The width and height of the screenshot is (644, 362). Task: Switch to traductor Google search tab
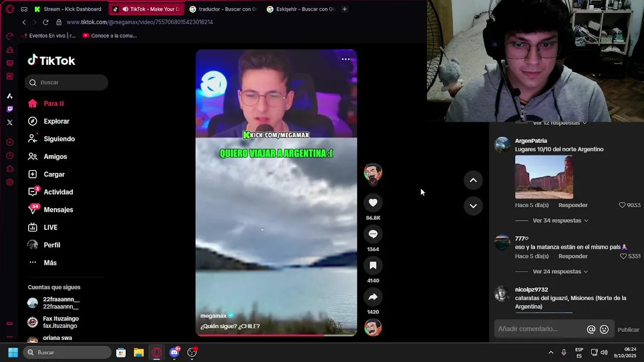[224, 9]
